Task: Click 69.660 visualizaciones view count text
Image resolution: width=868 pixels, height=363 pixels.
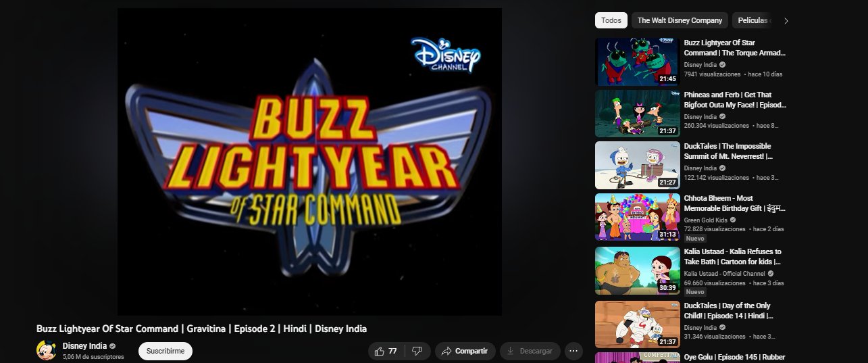Action: click(714, 283)
